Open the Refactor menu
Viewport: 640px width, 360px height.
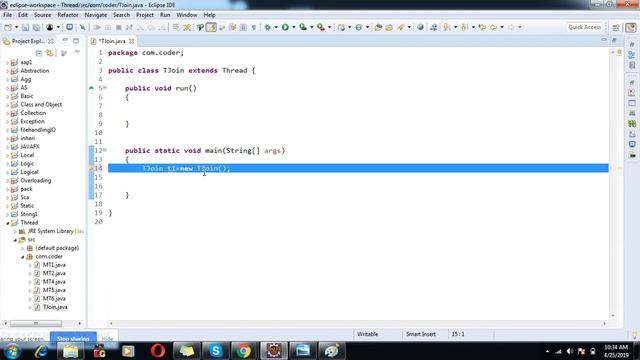(68, 15)
